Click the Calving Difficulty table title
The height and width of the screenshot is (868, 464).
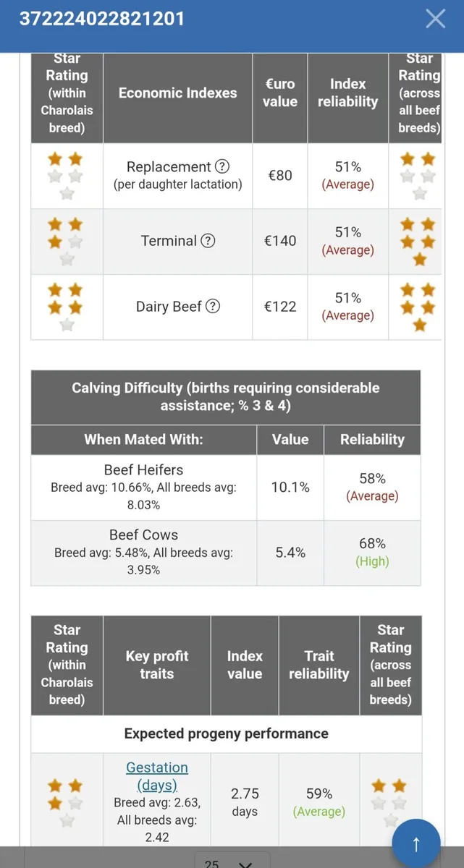coord(225,396)
